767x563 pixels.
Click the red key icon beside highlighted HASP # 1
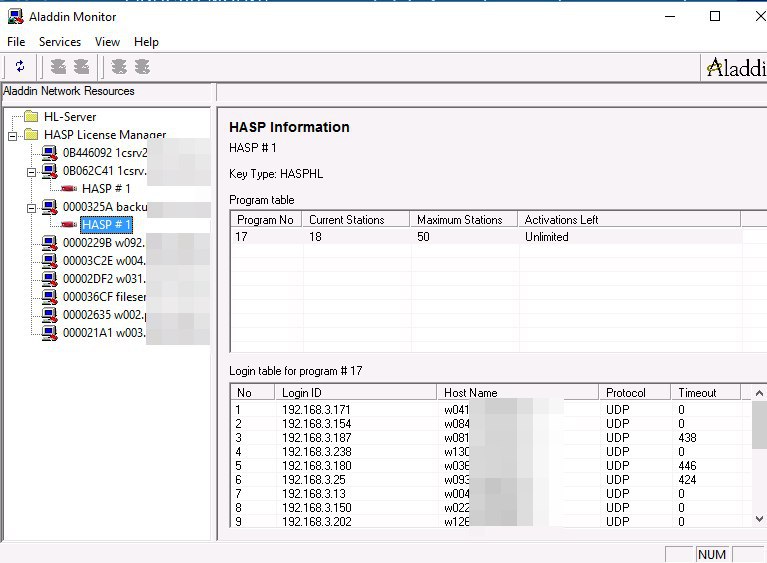coord(69,225)
